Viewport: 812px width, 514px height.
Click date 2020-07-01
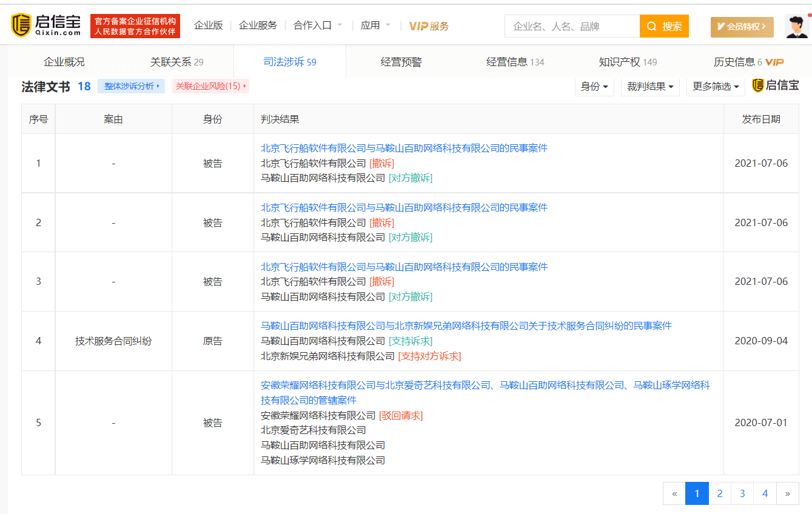click(x=761, y=422)
